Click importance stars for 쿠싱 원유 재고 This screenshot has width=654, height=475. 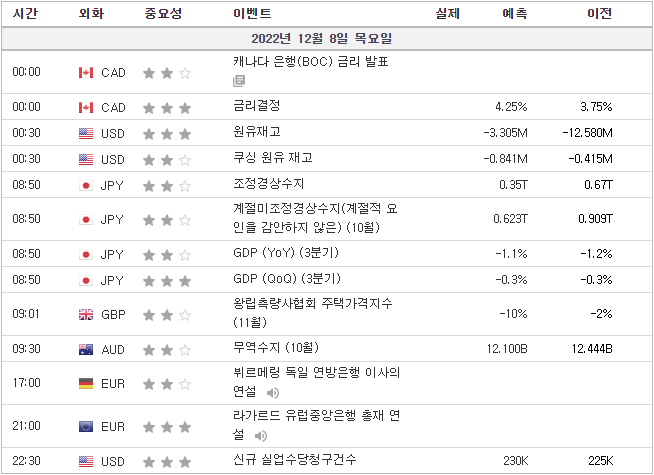(167, 160)
